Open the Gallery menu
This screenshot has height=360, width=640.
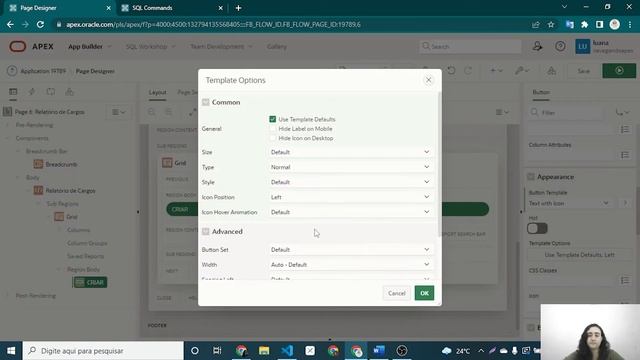click(x=277, y=47)
